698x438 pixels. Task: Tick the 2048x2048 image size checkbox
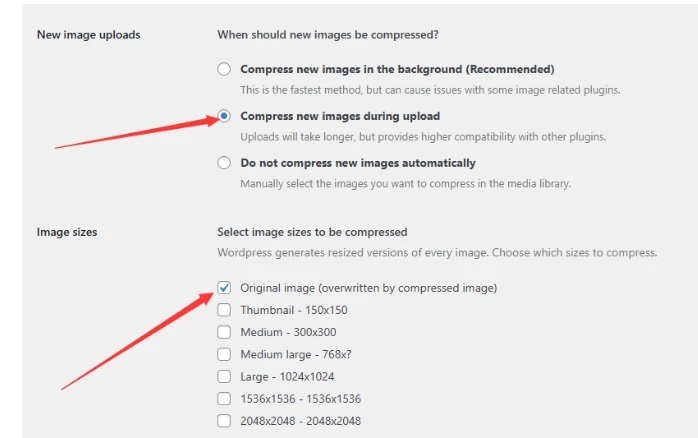(224, 420)
